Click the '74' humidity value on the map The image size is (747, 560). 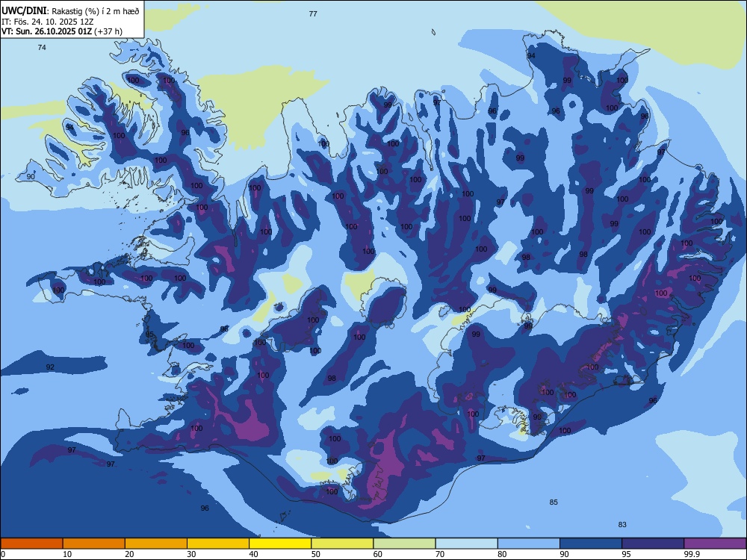pyautogui.click(x=42, y=47)
